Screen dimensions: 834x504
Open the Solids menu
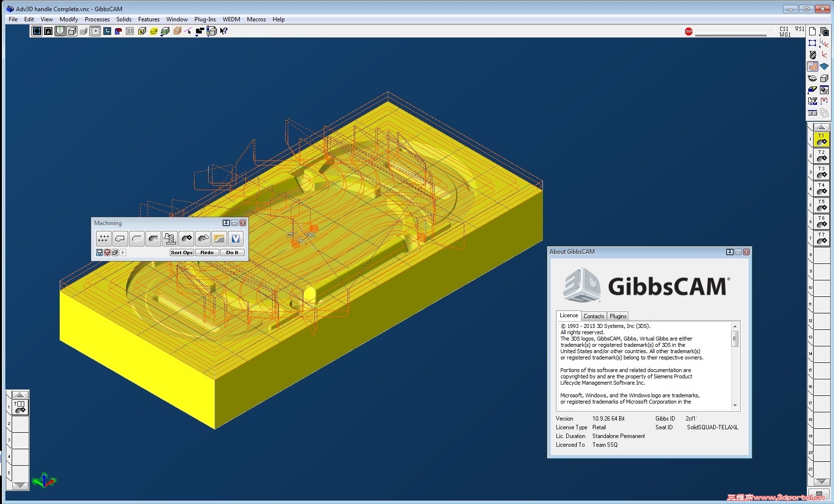tap(124, 19)
